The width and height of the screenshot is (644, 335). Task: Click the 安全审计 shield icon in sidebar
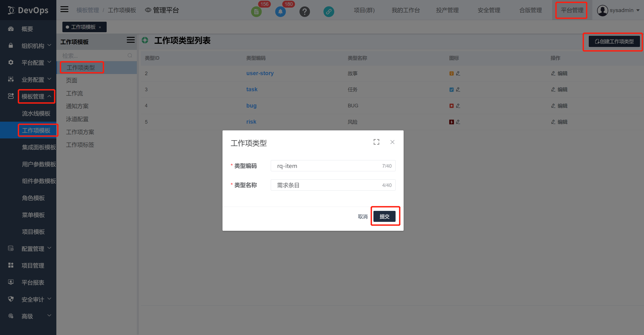tap(11, 299)
